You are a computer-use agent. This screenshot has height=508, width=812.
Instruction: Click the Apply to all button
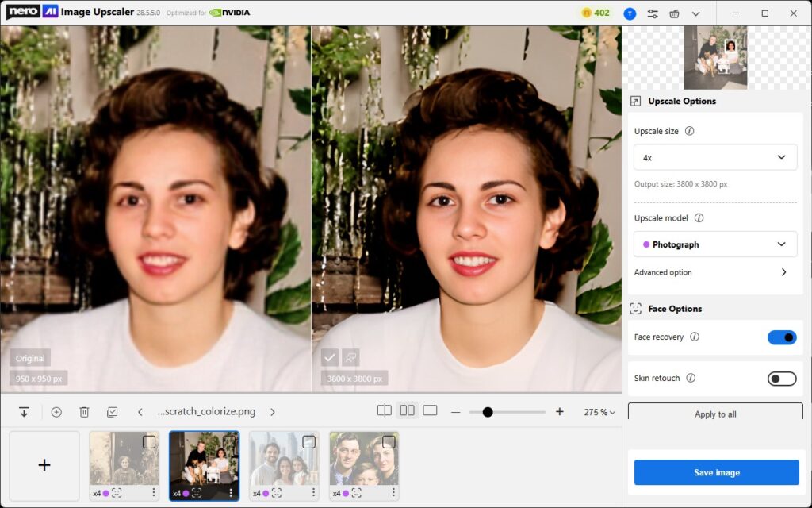pyautogui.click(x=715, y=414)
